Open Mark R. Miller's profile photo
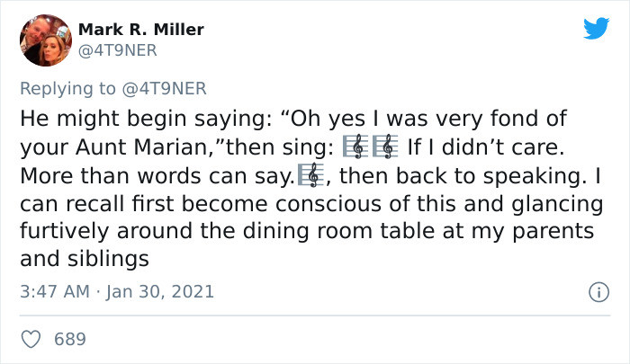The height and width of the screenshot is (364, 630). click(46, 40)
